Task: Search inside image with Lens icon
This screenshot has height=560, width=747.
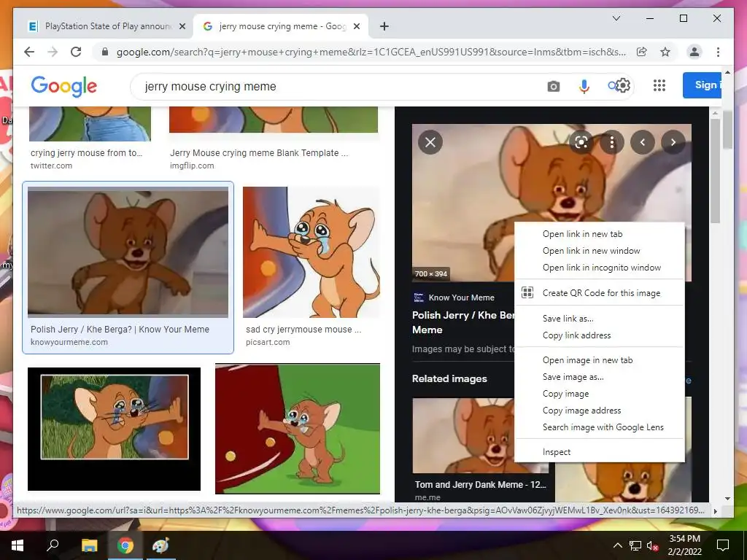Action: tap(581, 142)
